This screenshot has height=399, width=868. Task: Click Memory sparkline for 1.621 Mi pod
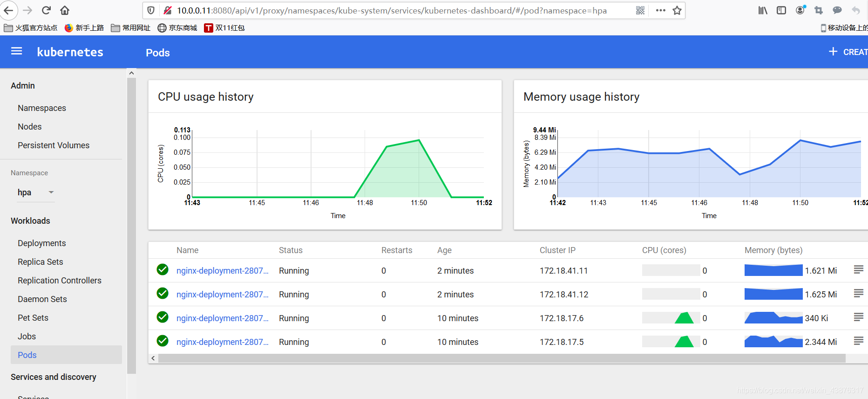[773, 270]
